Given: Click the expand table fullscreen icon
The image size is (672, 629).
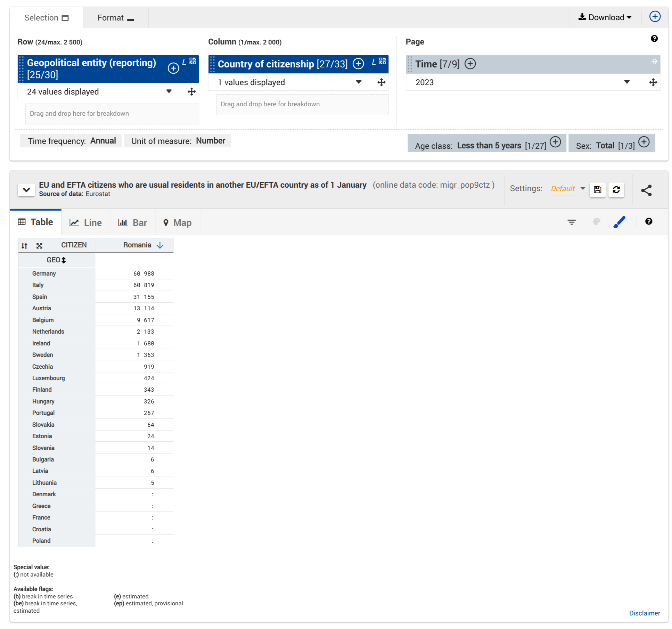Looking at the screenshot, I should 39,246.
